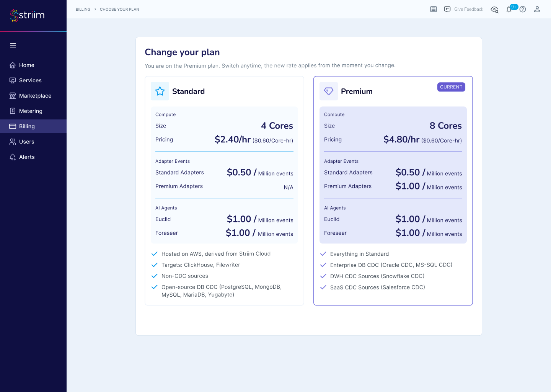
Task: Click the Standard plan '4 Cores' value
Action: (x=277, y=126)
